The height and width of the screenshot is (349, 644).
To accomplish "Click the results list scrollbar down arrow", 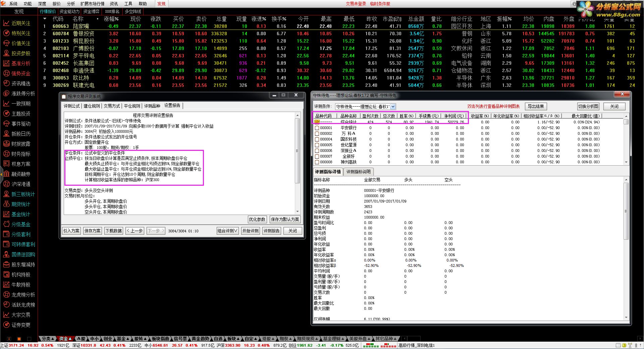I will [x=626, y=162].
